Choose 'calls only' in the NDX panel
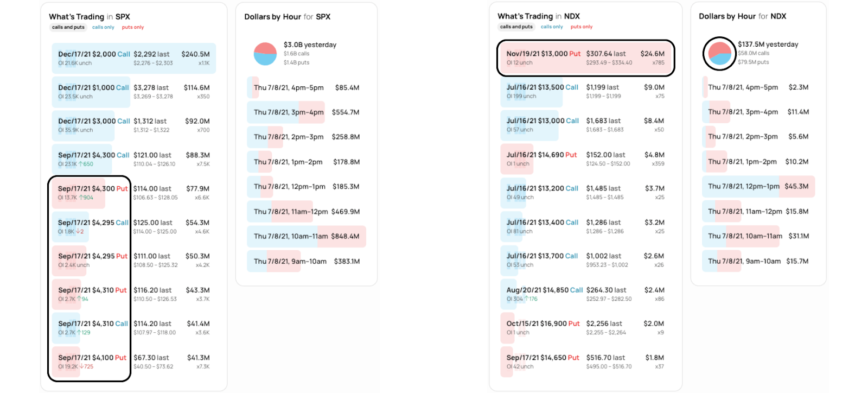This screenshot has width=868, height=393. point(552,27)
